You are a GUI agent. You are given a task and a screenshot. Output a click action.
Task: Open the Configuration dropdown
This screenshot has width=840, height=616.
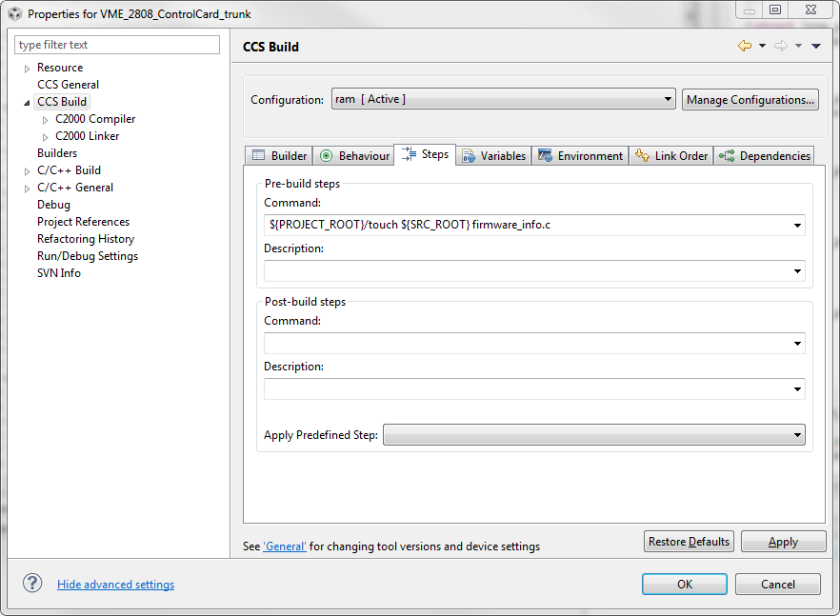coord(504,99)
